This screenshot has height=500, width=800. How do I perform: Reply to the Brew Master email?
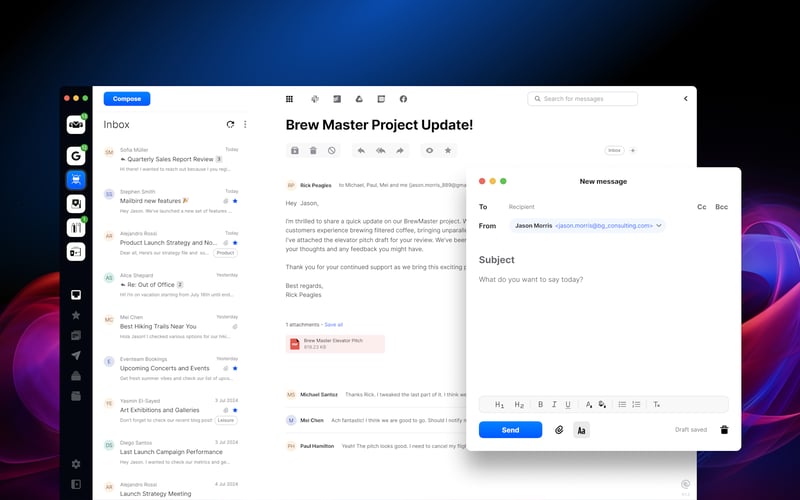click(361, 151)
